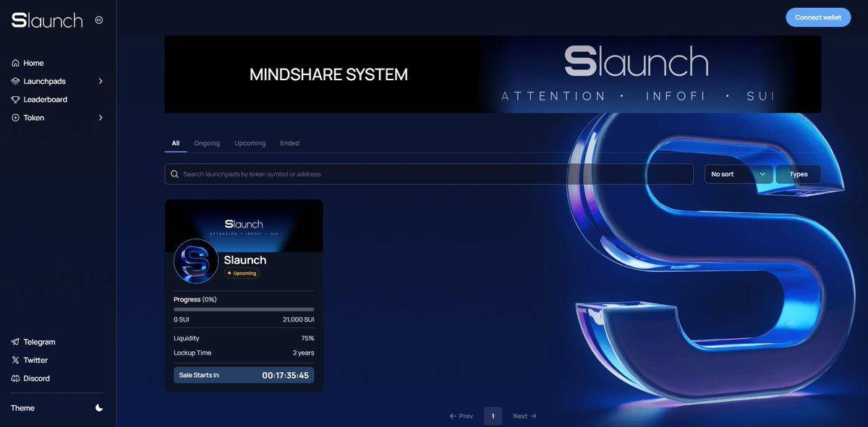868x427 pixels.
Task: Click the Home icon in the sidebar
Action: coord(16,63)
